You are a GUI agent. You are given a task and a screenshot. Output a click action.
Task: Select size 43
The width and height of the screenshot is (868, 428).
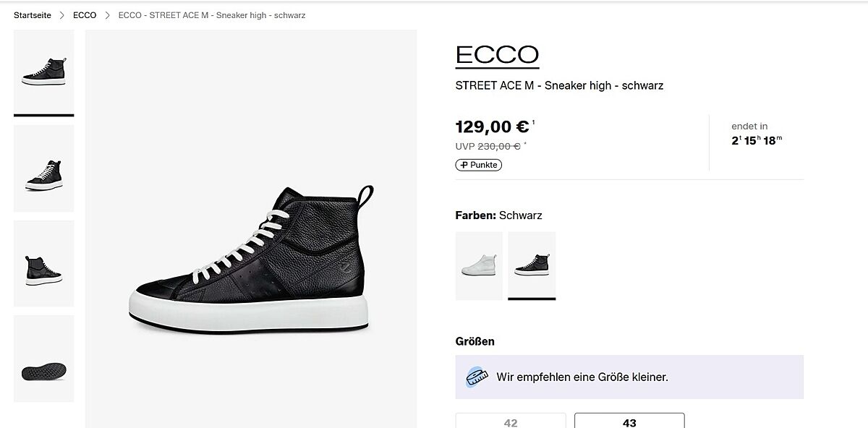[629, 421]
